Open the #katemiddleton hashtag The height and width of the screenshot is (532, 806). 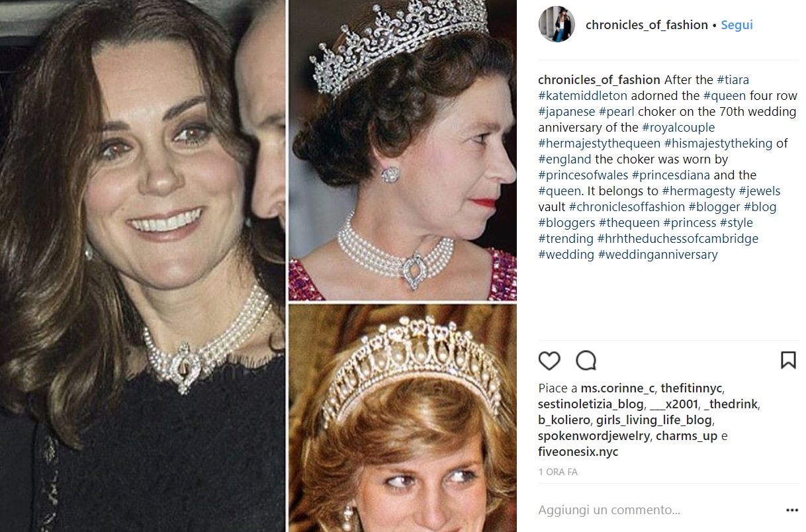(582, 96)
